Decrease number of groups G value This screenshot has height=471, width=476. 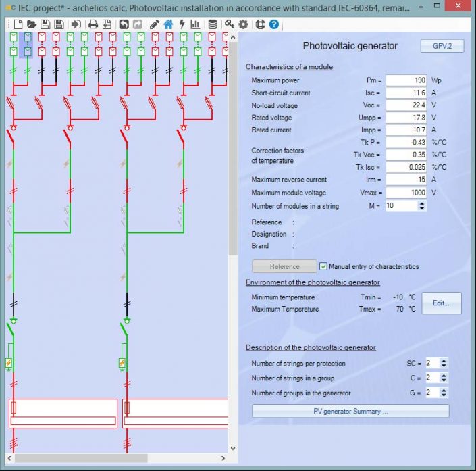444,395
